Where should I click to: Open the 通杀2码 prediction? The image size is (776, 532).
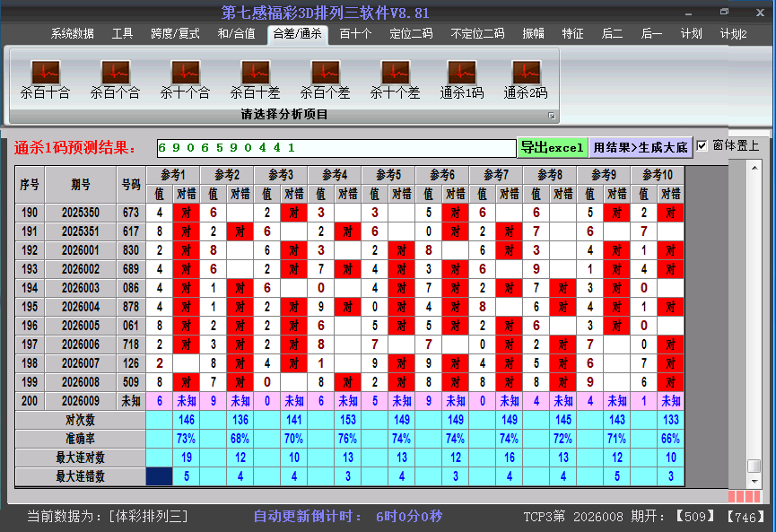(525, 79)
